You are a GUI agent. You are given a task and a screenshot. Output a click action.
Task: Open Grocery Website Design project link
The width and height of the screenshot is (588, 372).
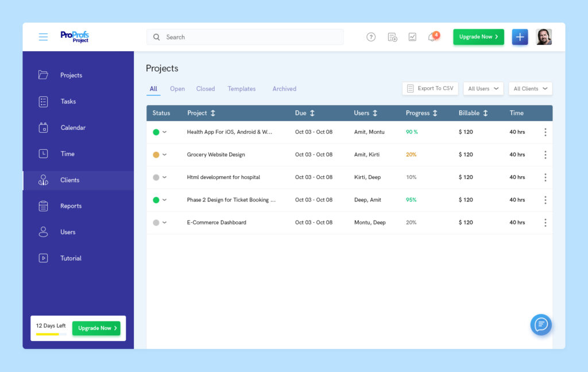tap(216, 154)
